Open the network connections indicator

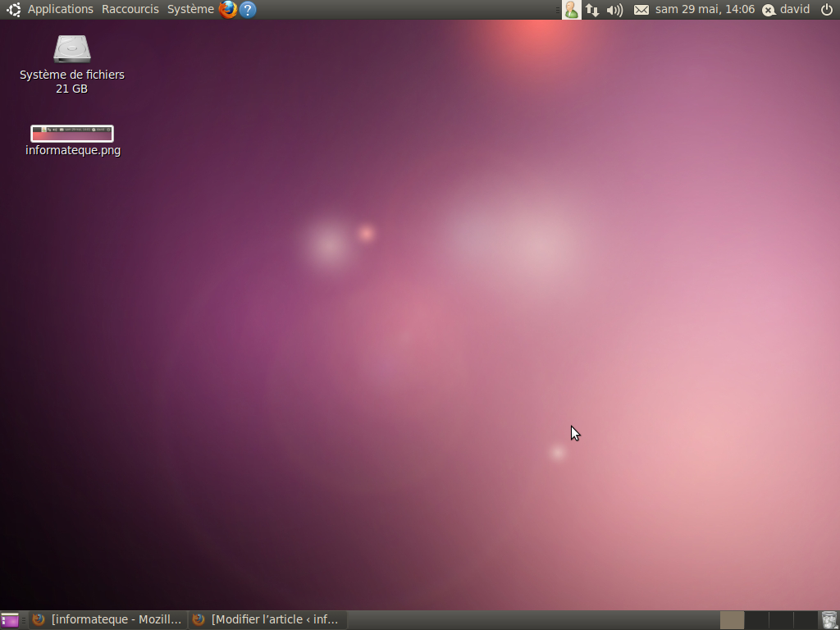592,10
